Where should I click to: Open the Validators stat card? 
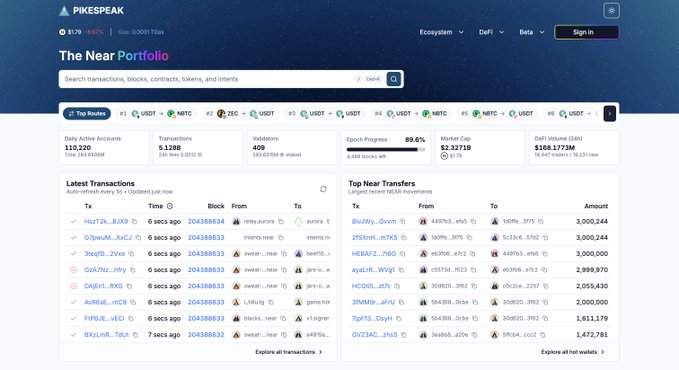[291, 147]
